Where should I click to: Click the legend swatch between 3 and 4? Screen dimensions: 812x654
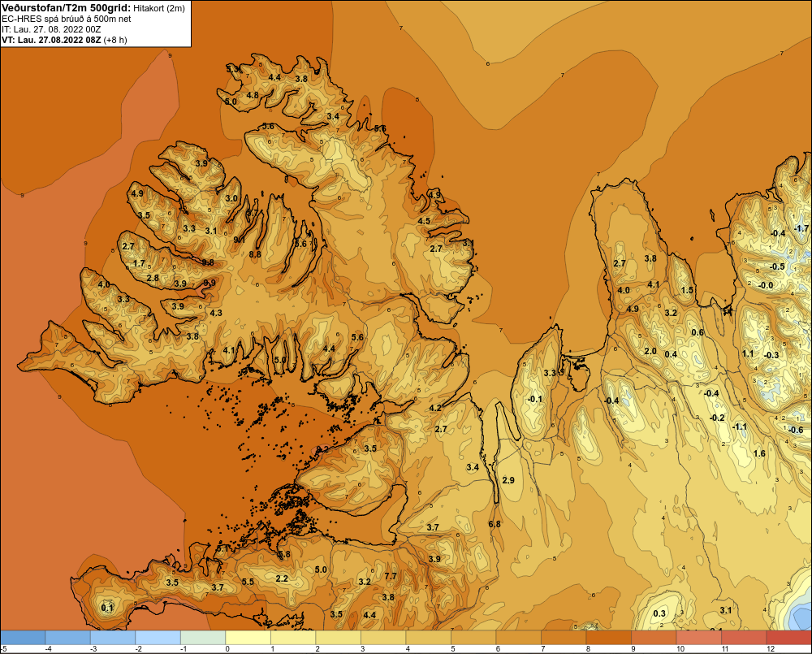coord(383,638)
